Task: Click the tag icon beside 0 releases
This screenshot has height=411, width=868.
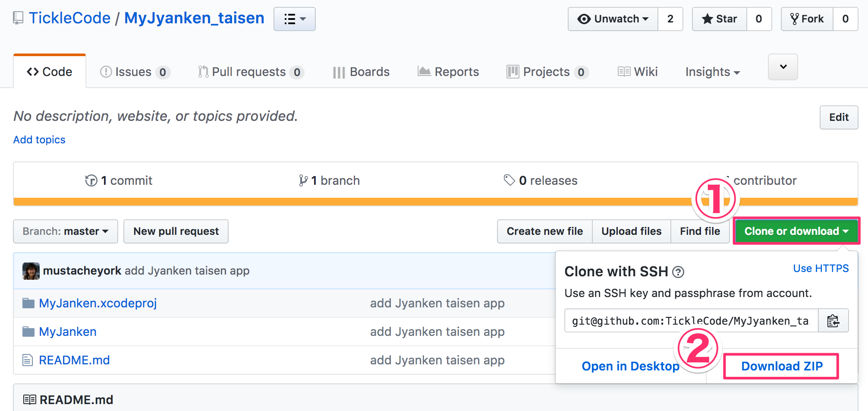Action: [x=510, y=180]
